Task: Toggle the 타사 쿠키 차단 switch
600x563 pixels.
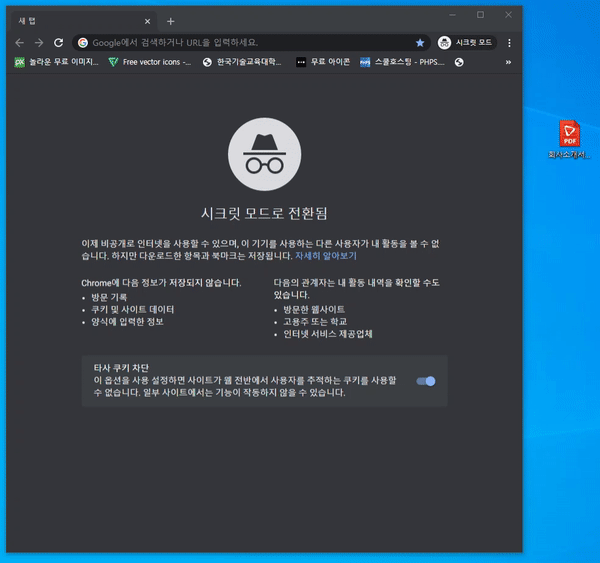Action: (426, 381)
